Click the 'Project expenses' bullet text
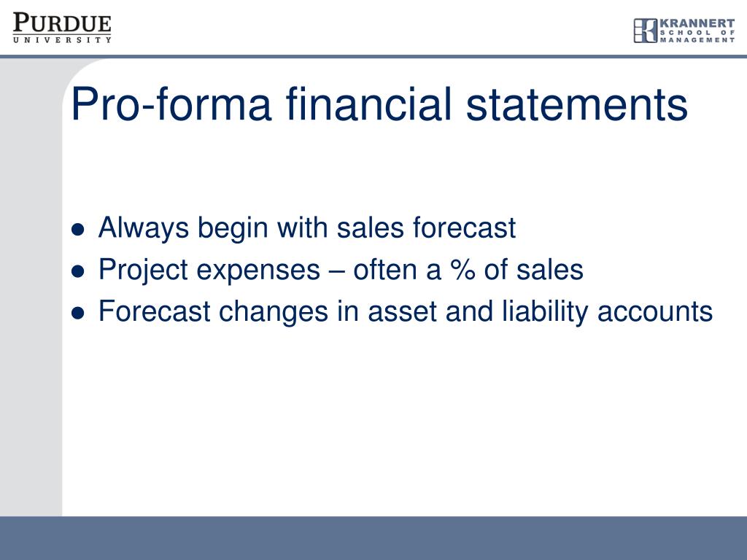747x560 pixels. (x=341, y=270)
